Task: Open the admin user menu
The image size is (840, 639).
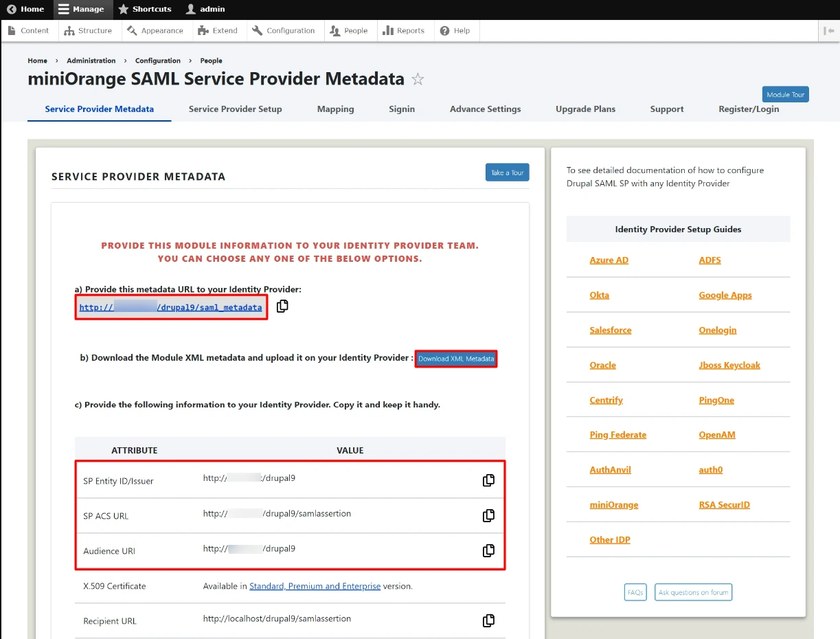Action: pyautogui.click(x=205, y=9)
